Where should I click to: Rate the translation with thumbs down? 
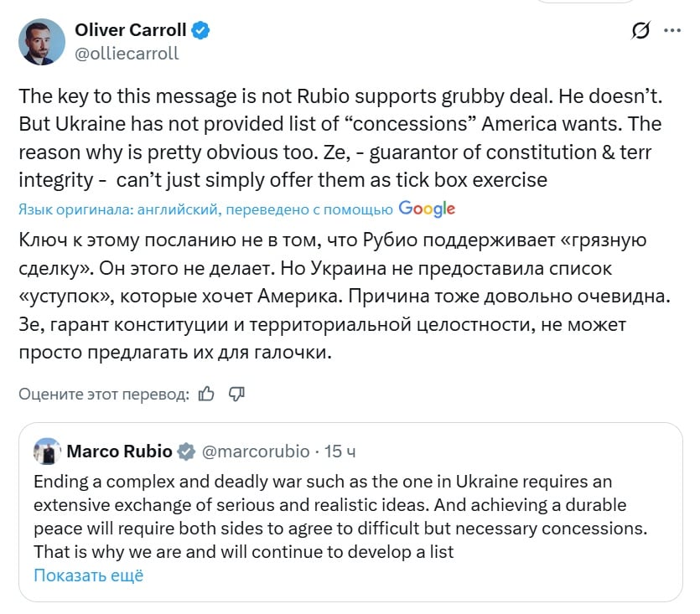236,394
